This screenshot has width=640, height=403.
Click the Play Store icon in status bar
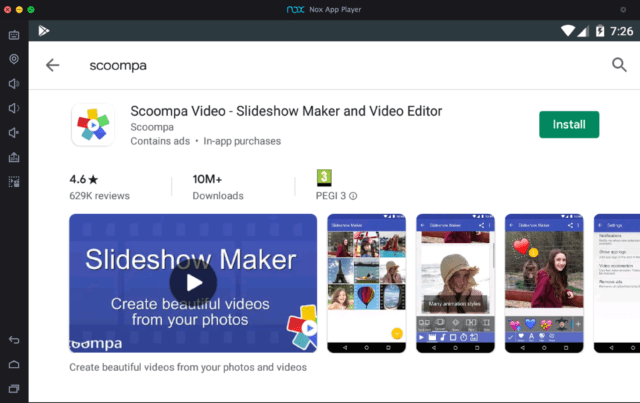[x=44, y=31]
